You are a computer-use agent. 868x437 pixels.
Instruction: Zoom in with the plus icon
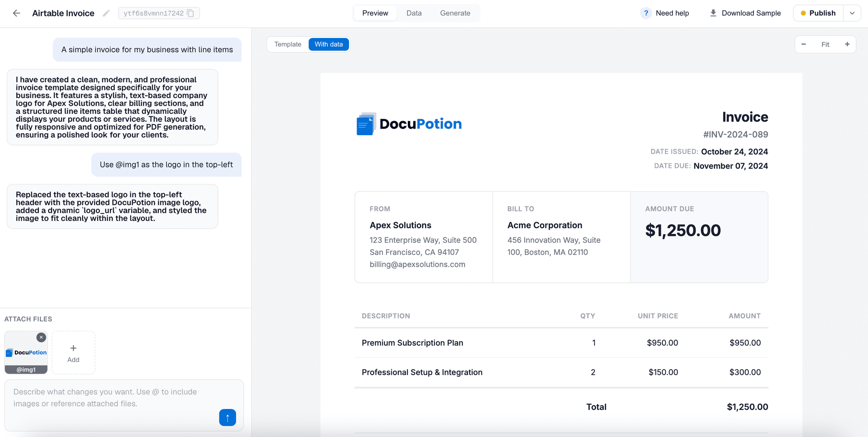tap(847, 44)
